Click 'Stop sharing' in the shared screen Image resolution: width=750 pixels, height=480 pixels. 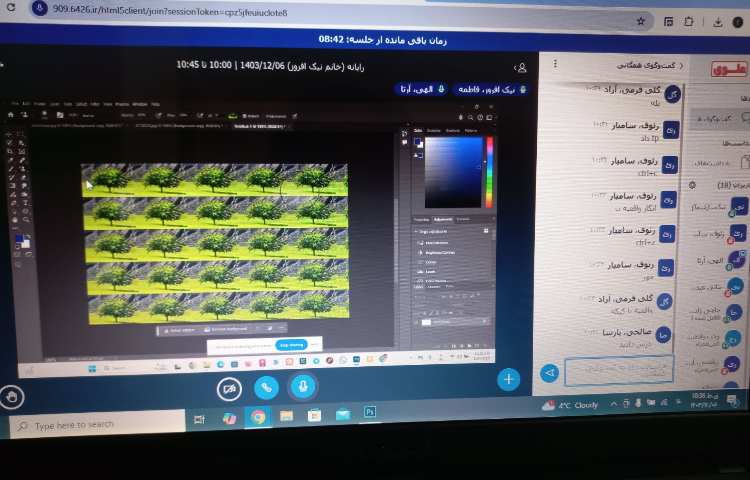291,345
